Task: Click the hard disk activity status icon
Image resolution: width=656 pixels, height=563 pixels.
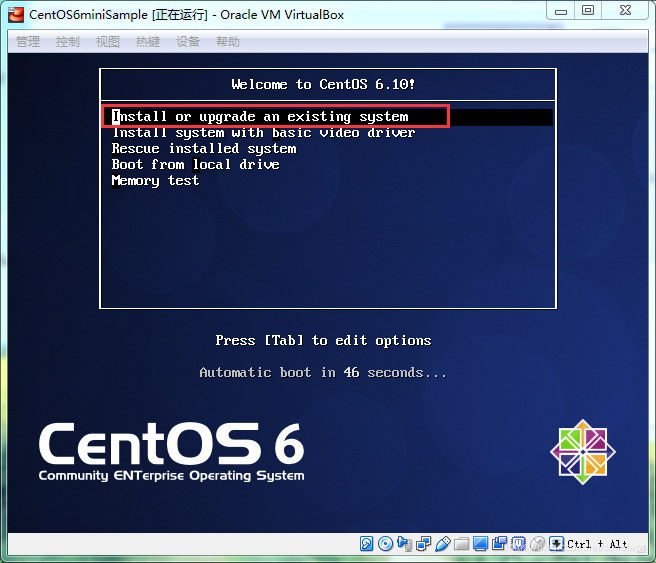Action: [366, 543]
